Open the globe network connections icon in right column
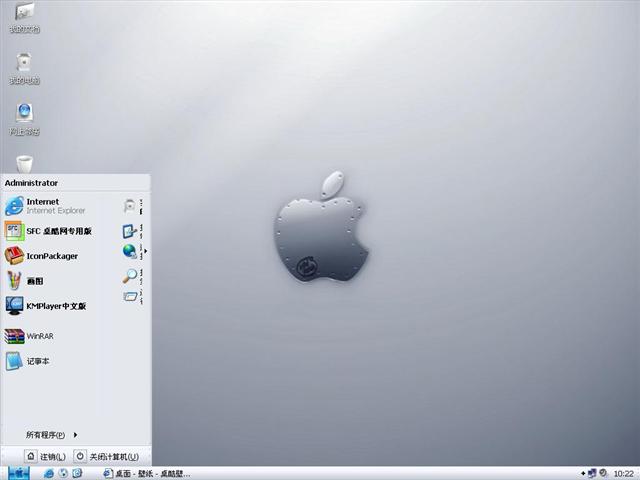This screenshot has width=640, height=480. 130,251
